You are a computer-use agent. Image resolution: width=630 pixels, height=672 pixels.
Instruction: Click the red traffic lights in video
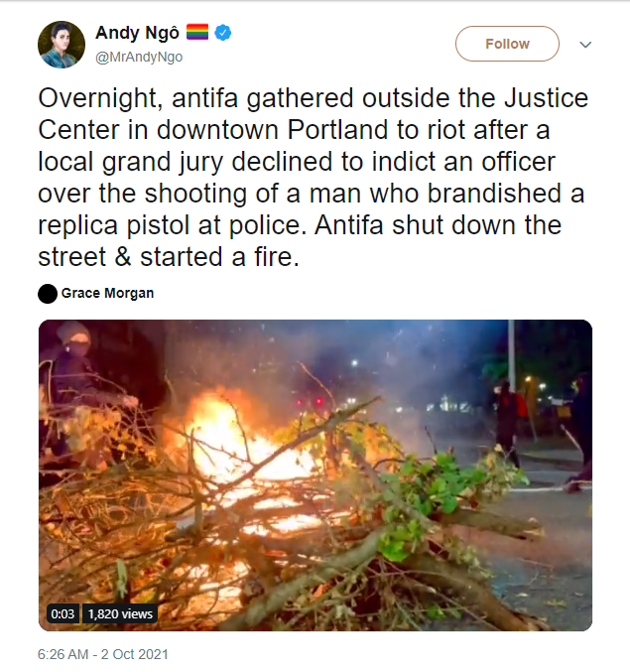(310, 402)
